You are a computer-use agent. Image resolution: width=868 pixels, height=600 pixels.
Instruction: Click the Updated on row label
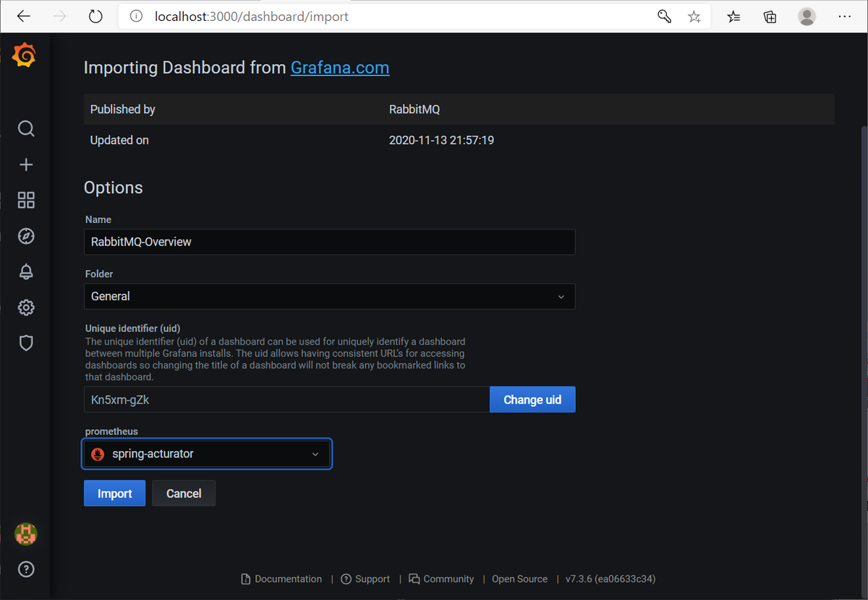tap(119, 140)
